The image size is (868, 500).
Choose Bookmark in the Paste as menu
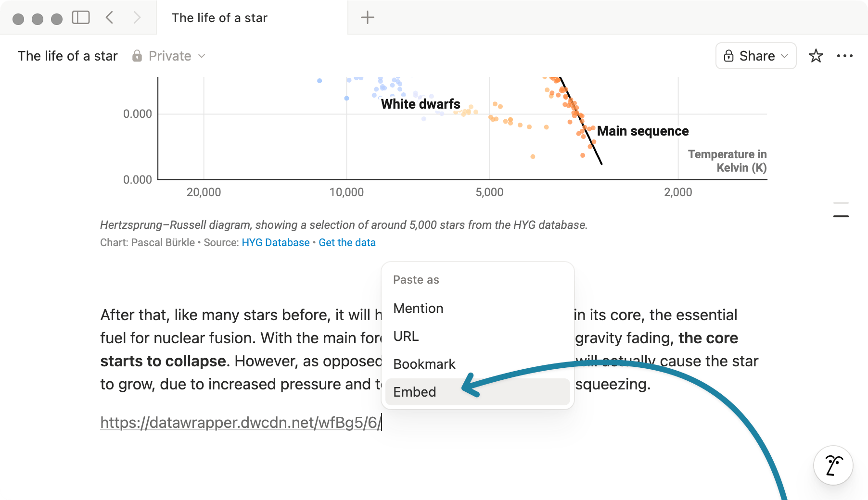point(424,364)
